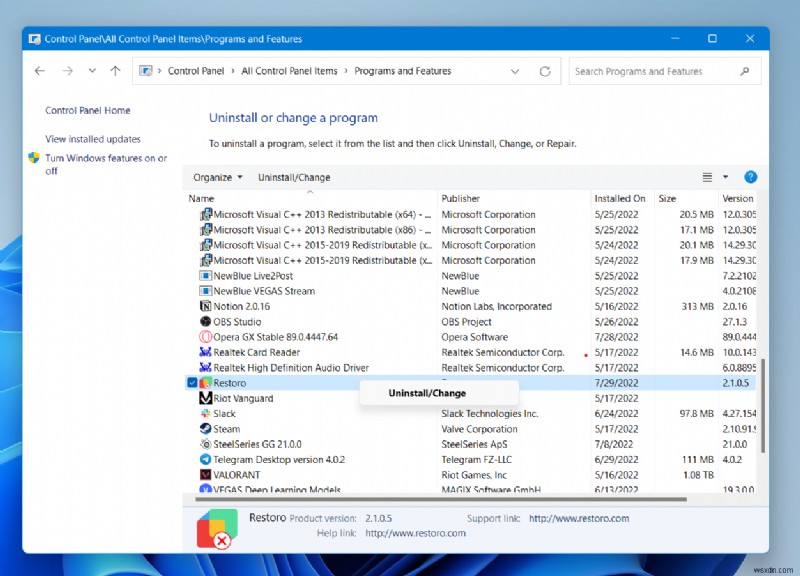Click the Telegram Desktop icon
Viewport: 800px width, 576px height.
coord(205,459)
